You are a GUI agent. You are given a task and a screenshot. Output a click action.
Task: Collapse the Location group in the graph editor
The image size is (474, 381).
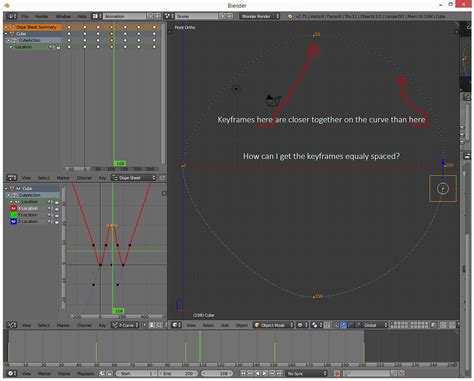pyautogui.click(x=11, y=202)
